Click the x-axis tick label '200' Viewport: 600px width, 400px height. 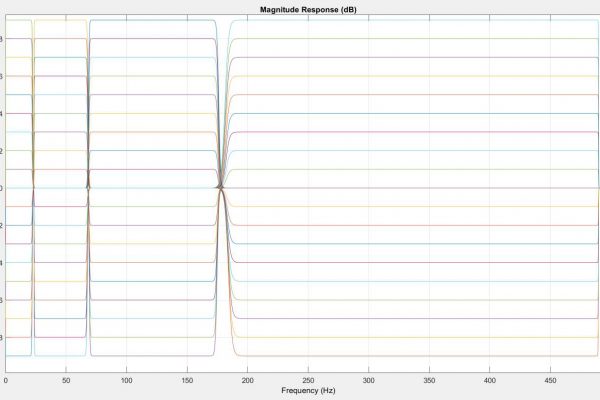tap(248, 380)
